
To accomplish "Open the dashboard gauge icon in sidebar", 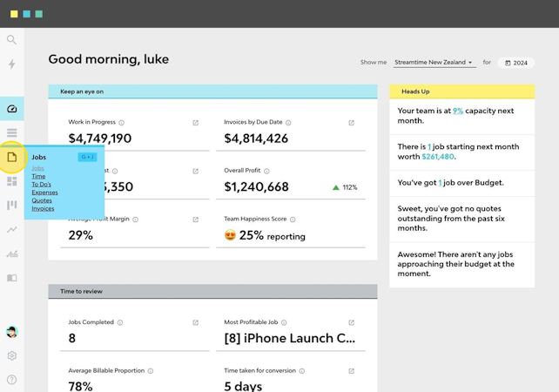I will tap(11, 109).
